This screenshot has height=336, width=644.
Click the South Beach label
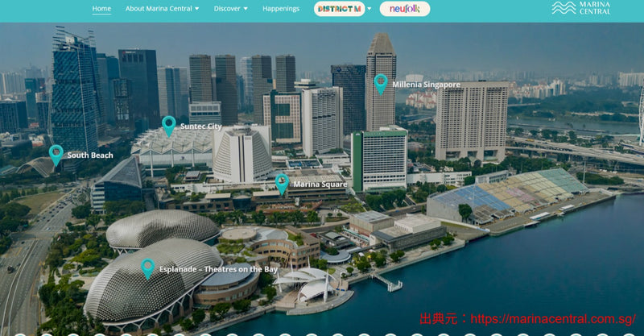[90, 155]
